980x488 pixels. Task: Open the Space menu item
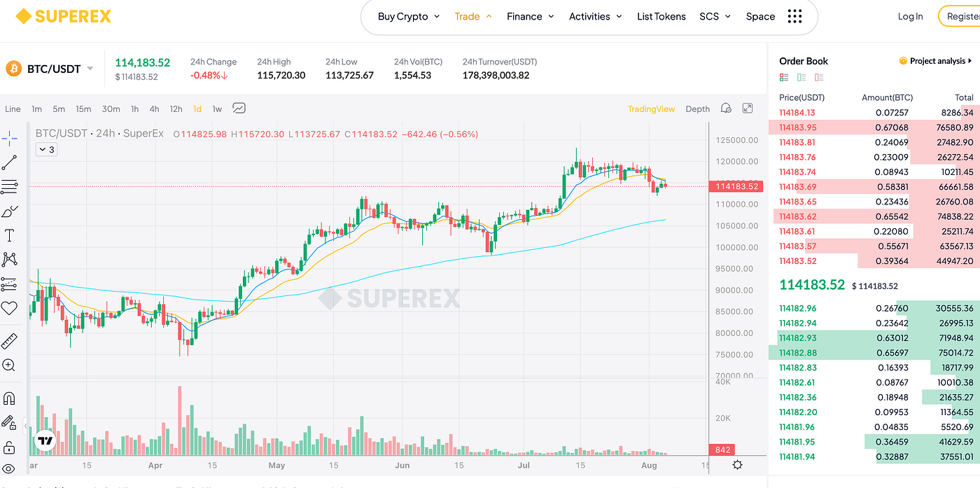(x=760, y=16)
